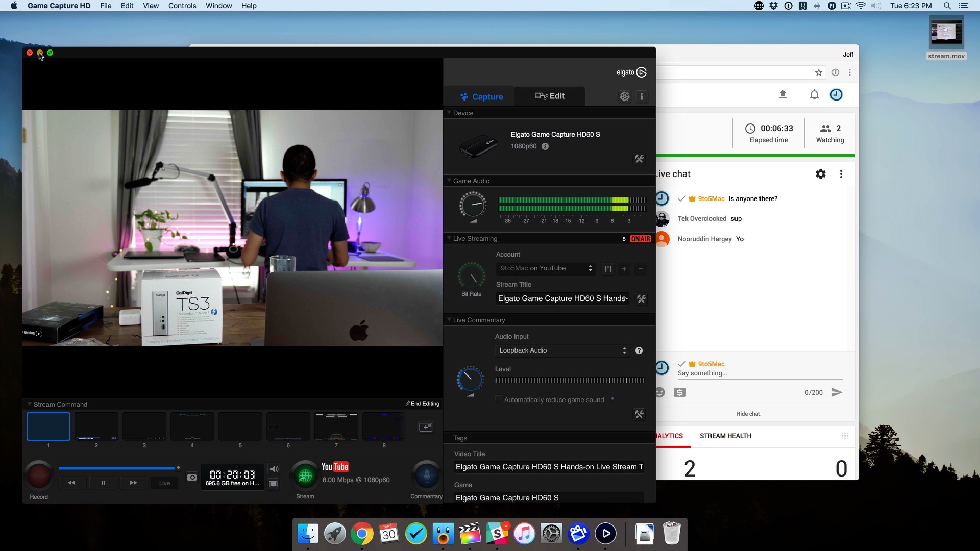Click the End Editing button

423,404
